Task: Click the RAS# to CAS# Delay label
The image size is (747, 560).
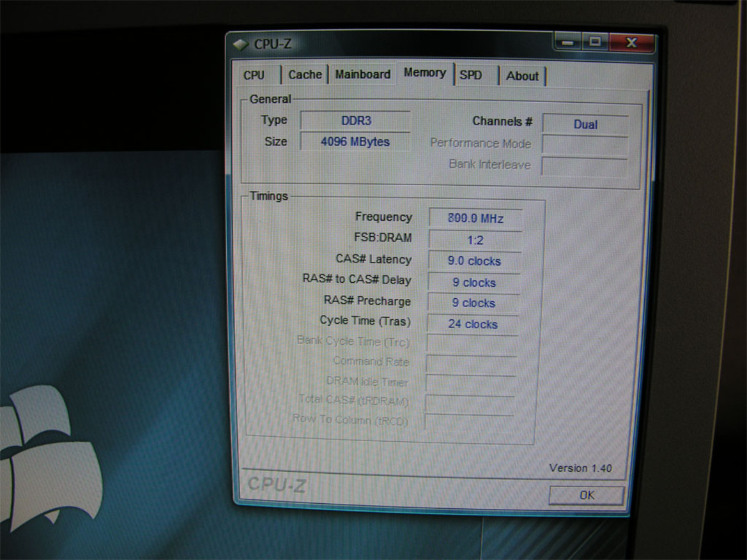Action: pos(357,279)
